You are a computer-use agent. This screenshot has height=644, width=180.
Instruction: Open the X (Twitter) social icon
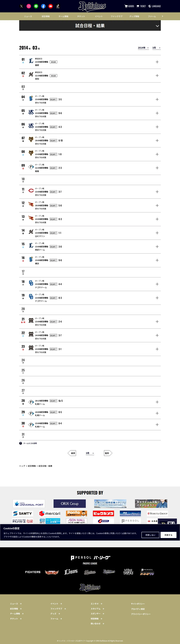coord(21,6)
